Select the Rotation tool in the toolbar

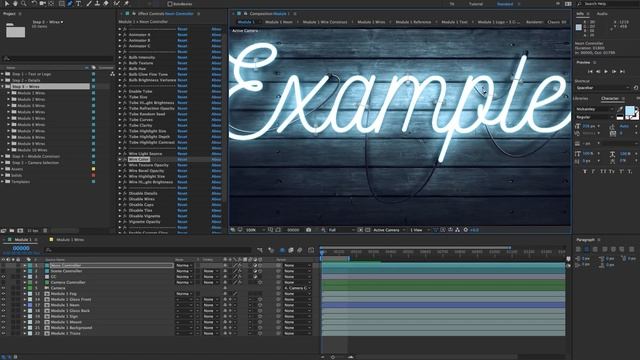pos(34,4)
